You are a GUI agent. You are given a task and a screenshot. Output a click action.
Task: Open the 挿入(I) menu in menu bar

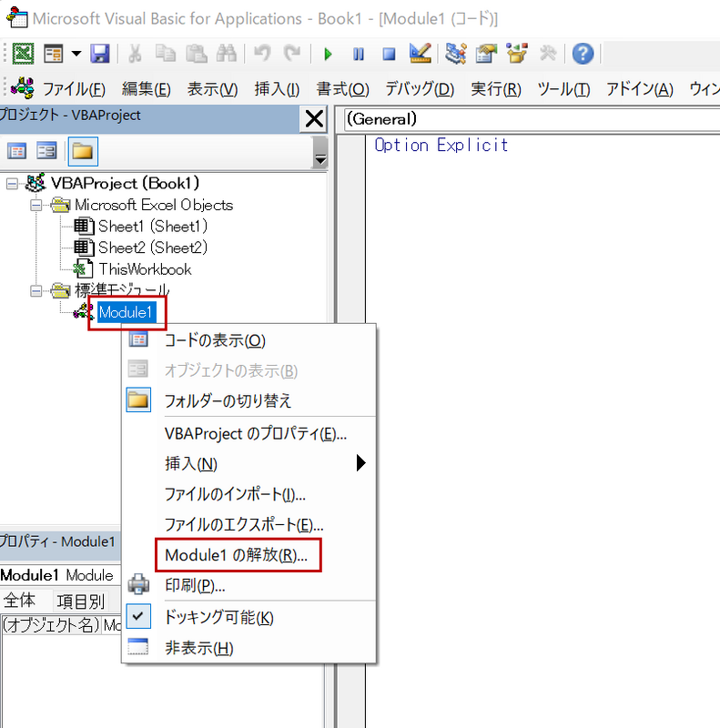pos(277,88)
